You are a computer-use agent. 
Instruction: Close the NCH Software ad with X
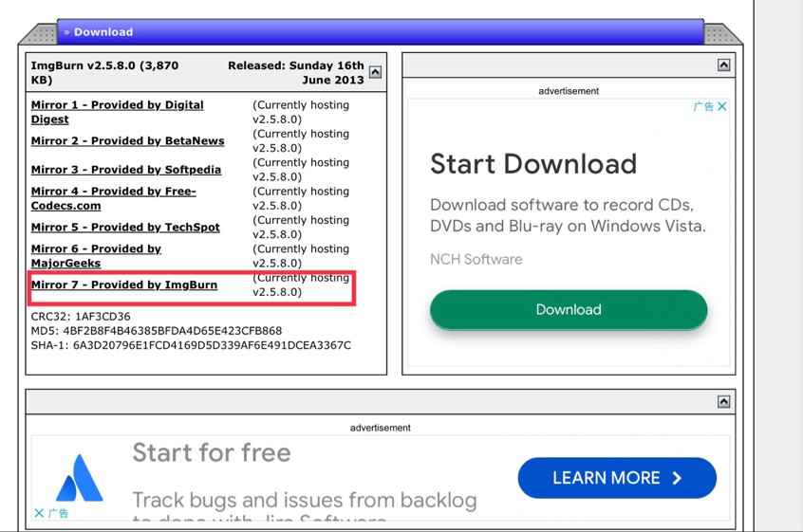[722, 107]
